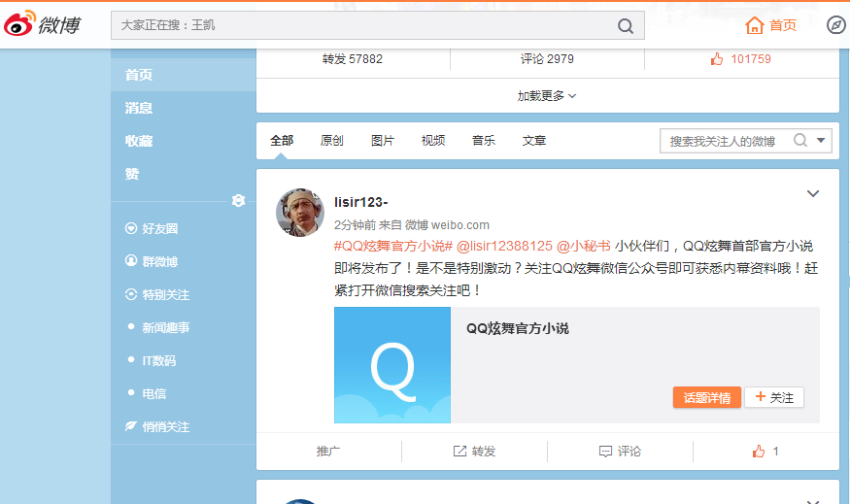Open the @lisir12388125 mention
The width and height of the screenshot is (850, 504).
[x=504, y=246]
